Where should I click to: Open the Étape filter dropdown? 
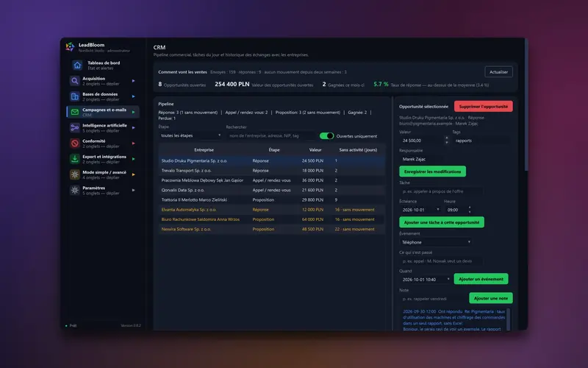(x=190, y=135)
